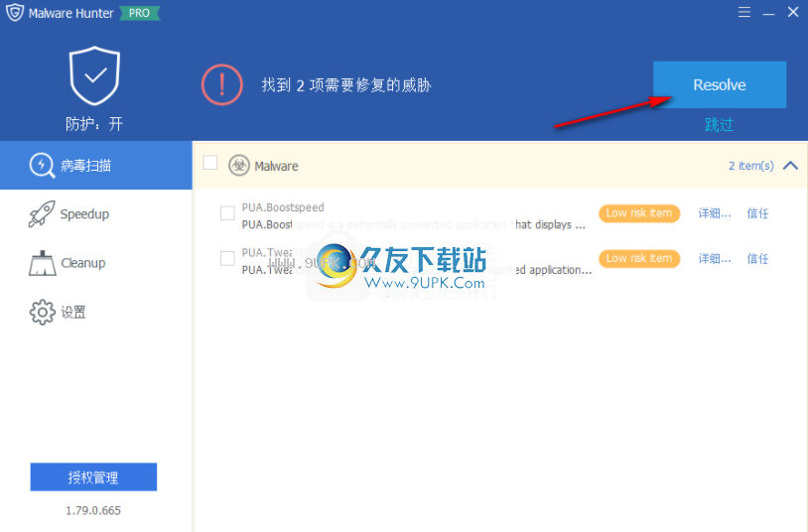Image resolution: width=808 pixels, height=532 pixels.
Task: Click 信任 trust link for PUA.Boostspeed
Action: (x=757, y=213)
